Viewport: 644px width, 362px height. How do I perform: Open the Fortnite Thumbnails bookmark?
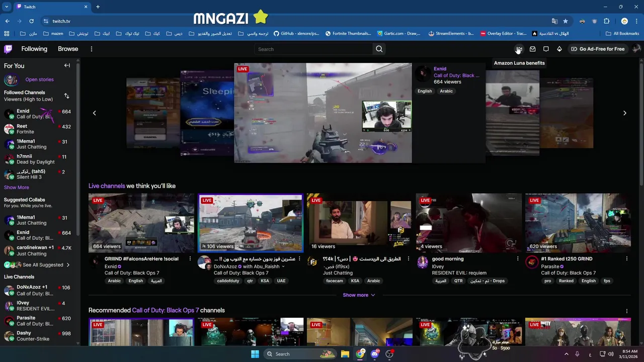coord(349,34)
